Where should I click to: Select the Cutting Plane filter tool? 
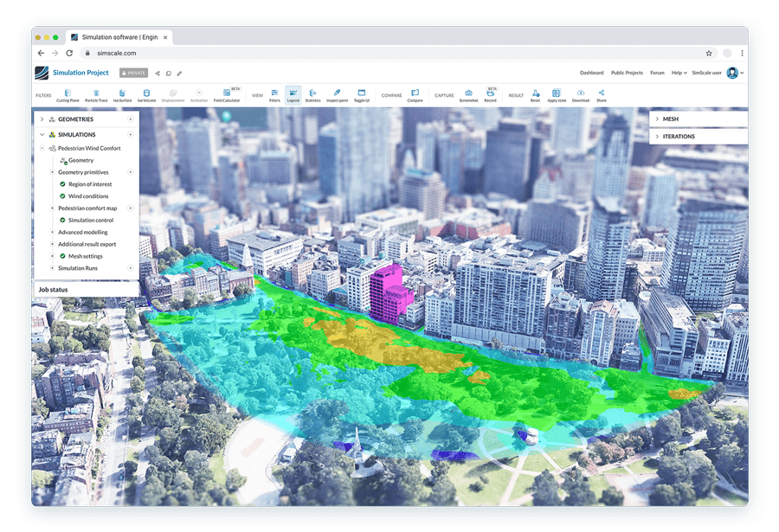pyautogui.click(x=68, y=95)
